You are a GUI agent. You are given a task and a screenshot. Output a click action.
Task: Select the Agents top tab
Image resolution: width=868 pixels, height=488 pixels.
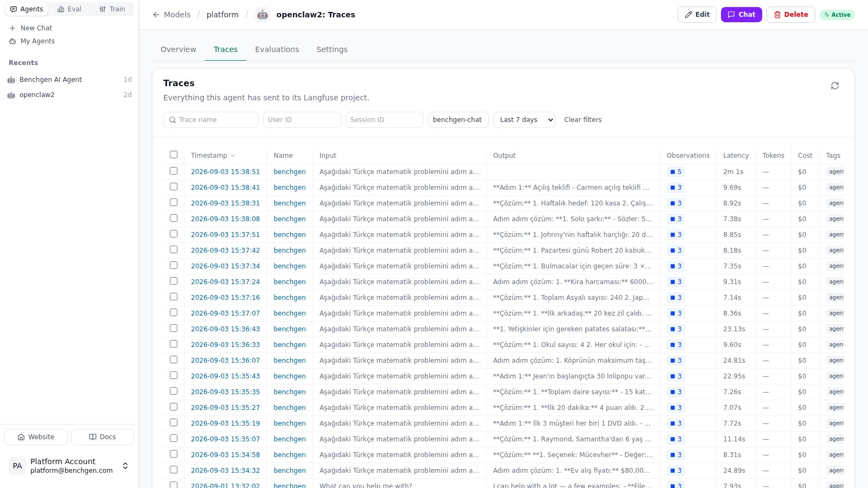(x=27, y=9)
